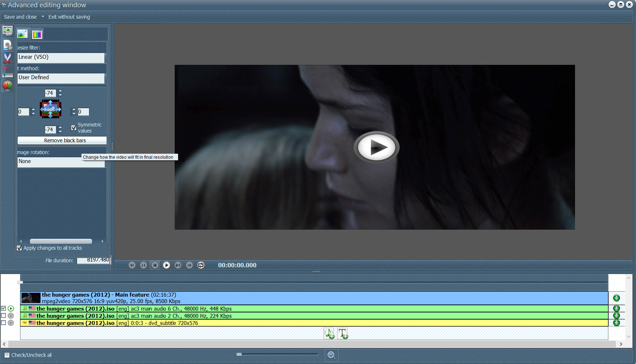Image resolution: width=636 pixels, height=364 pixels.
Task: Open the gauge meter tool icon
Action: tap(8, 86)
